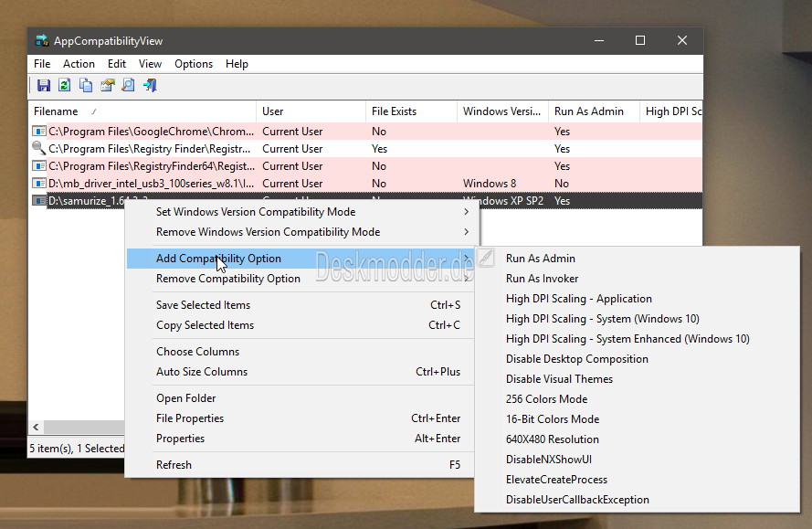The image size is (812, 529).
Task: Sort by the User column header
Action: (x=311, y=111)
